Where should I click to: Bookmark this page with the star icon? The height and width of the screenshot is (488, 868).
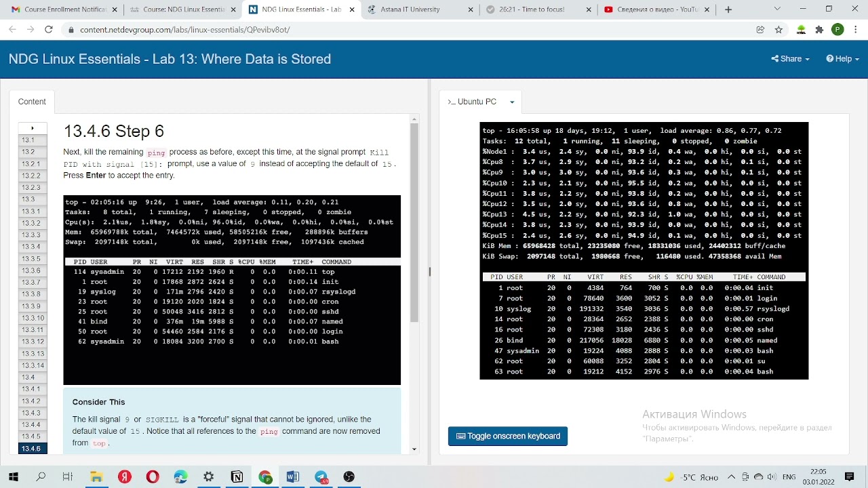[778, 30]
